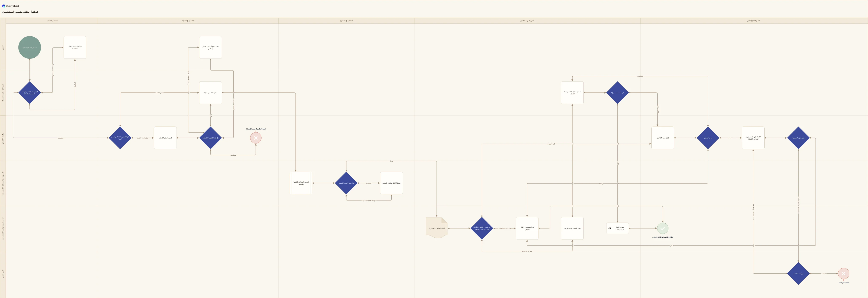Select decision diamond 'هل رُفع التعليق الائتماني؟'
The height and width of the screenshot is (298, 868).
point(211,138)
